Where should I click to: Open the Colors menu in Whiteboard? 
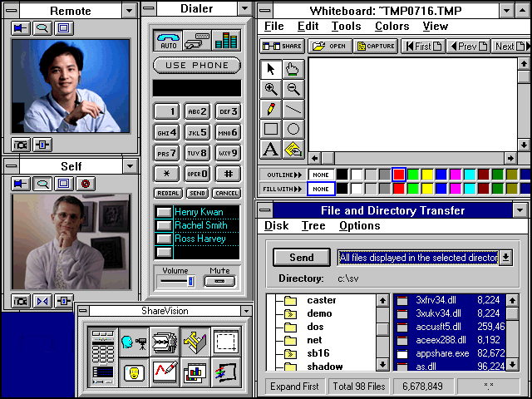[392, 26]
